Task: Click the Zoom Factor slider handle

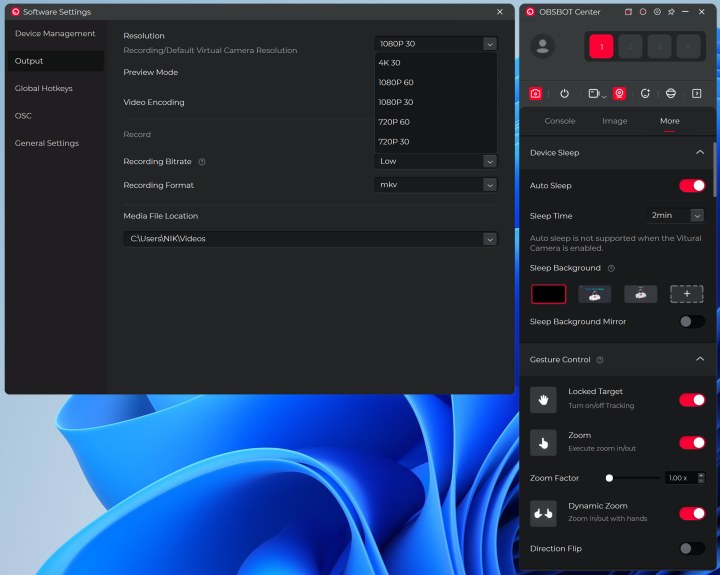Action: click(609, 478)
